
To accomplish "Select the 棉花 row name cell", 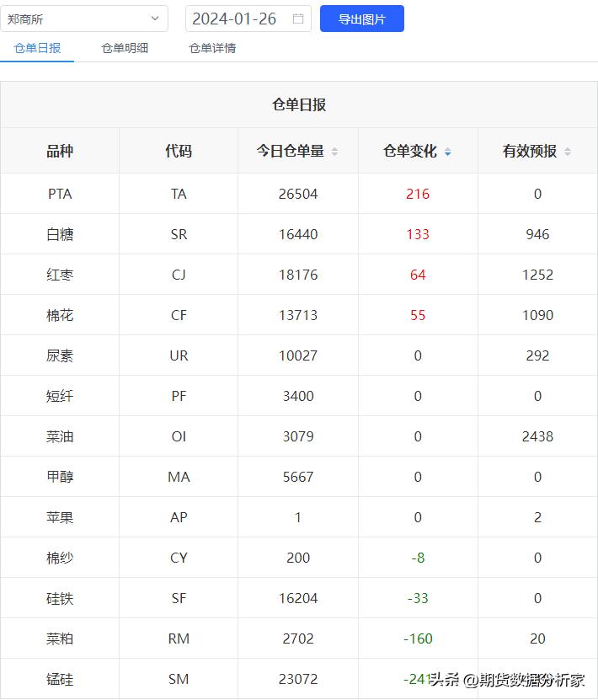I will (x=60, y=315).
